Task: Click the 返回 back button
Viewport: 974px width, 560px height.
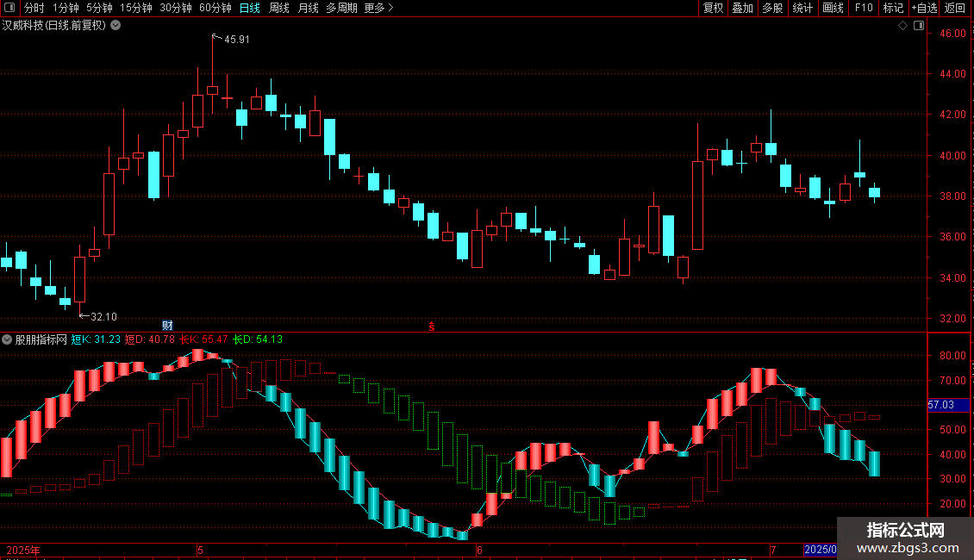Action: point(955,8)
